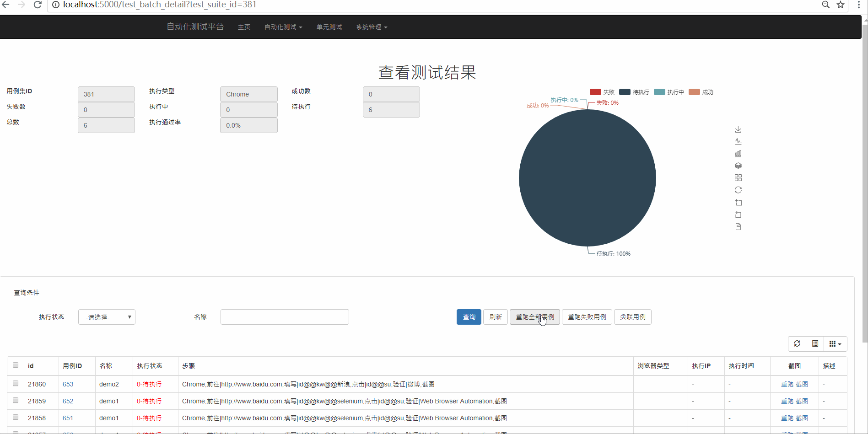Screen dimensions: 868x434
Task: Click the 执行类型 field showing Chrome
Action: pyautogui.click(x=248, y=94)
